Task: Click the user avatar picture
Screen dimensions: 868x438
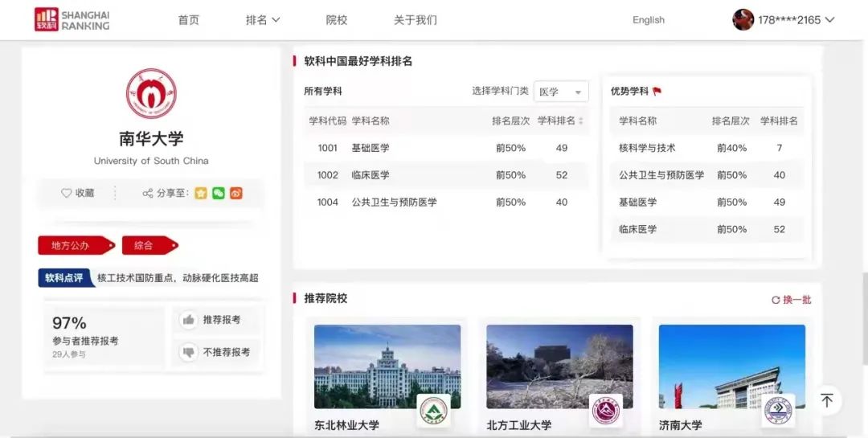Action: click(x=743, y=20)
